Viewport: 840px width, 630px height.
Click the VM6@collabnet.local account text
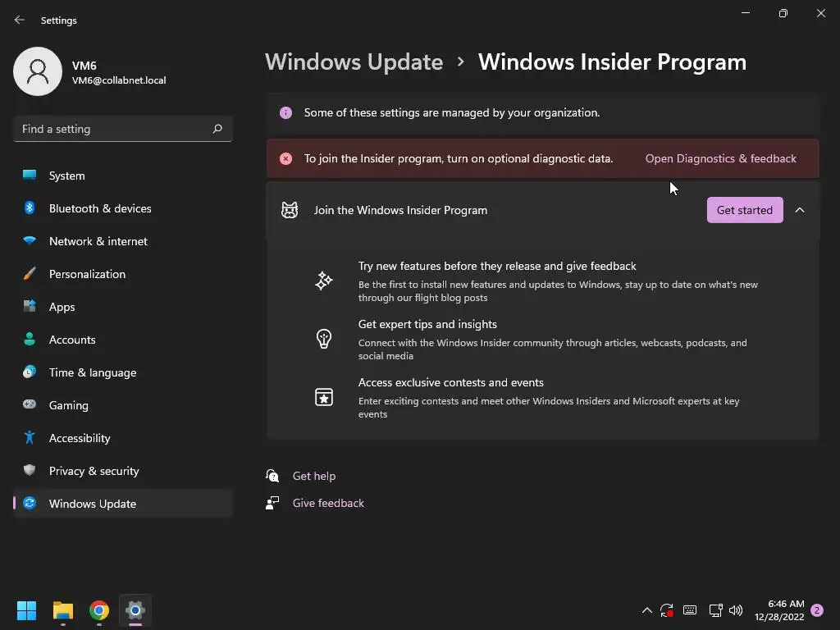[x=119, y=80]
